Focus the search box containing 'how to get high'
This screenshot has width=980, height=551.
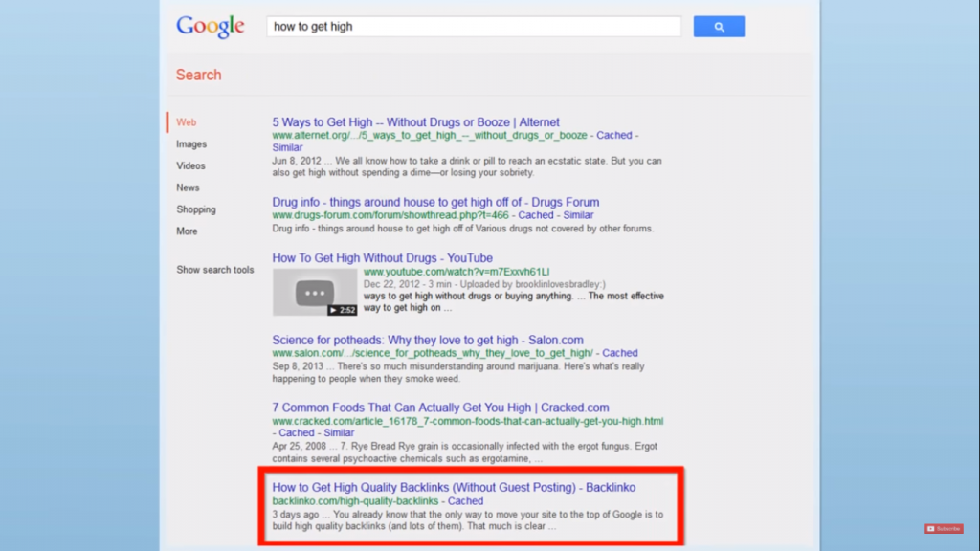[474, 26]
